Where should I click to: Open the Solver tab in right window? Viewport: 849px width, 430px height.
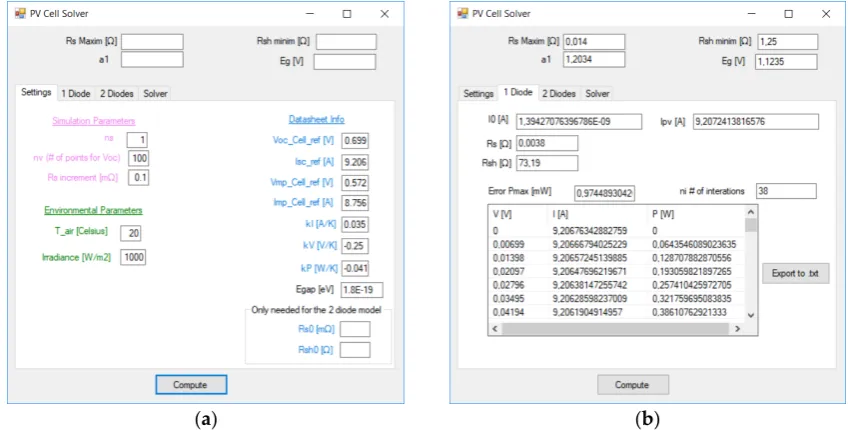597,93
